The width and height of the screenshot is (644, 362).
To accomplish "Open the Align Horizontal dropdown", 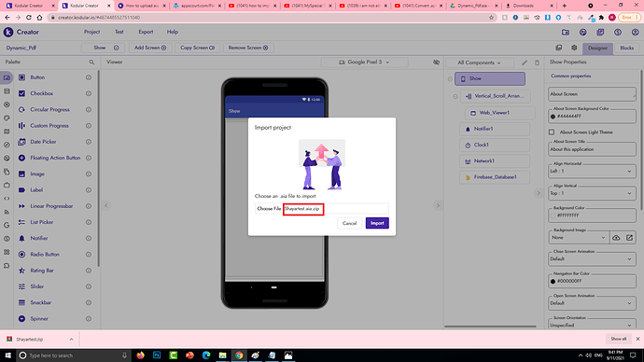I will (x=592, y=171).
